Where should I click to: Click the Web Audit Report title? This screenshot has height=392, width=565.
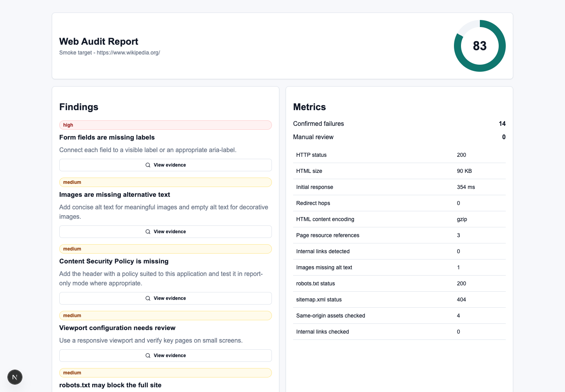(99, 42)
